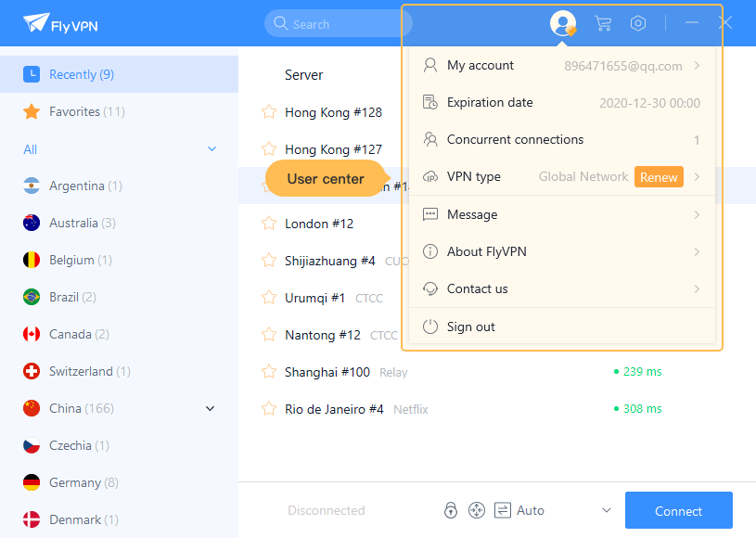Screen dimensions: 756x538
Task: Open the Auto protocol dropdown arrow
Action: 607,510
